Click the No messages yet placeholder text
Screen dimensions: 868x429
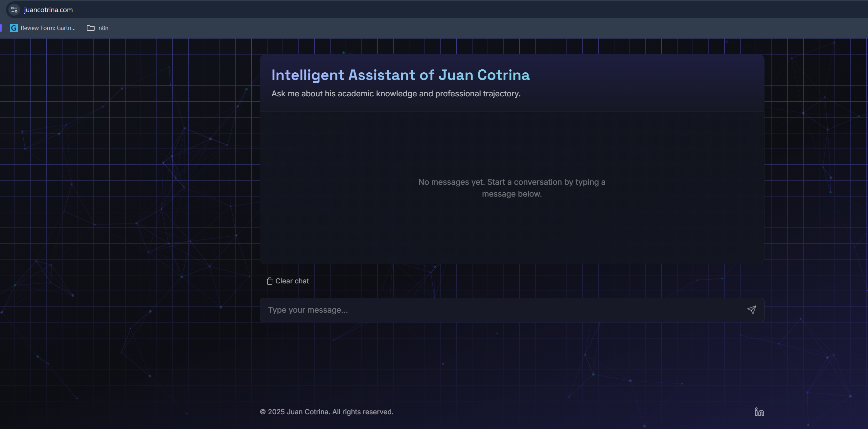tap(512, 188)
